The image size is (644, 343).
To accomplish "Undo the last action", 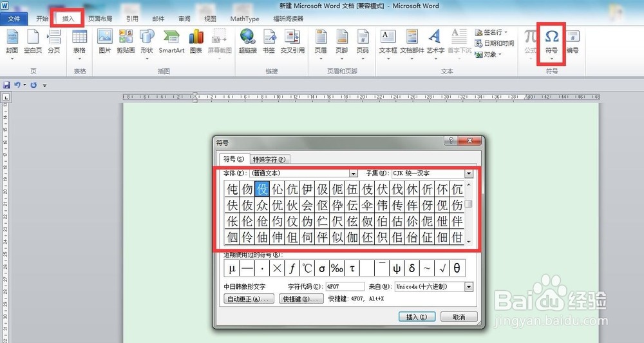I will click(x=17, y=85).
